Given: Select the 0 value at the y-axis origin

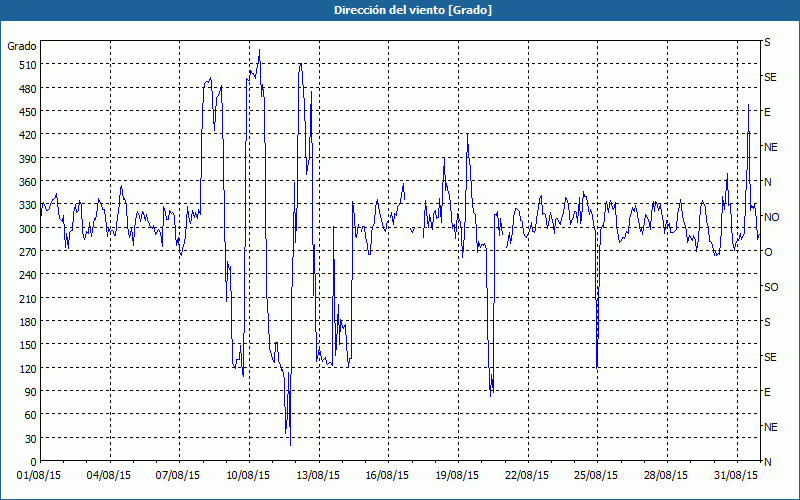Looking at the screenshot, I should point(34,462).
